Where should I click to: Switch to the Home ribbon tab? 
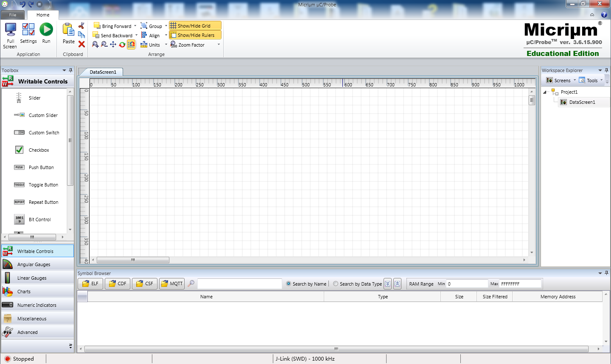click(43, 15)
